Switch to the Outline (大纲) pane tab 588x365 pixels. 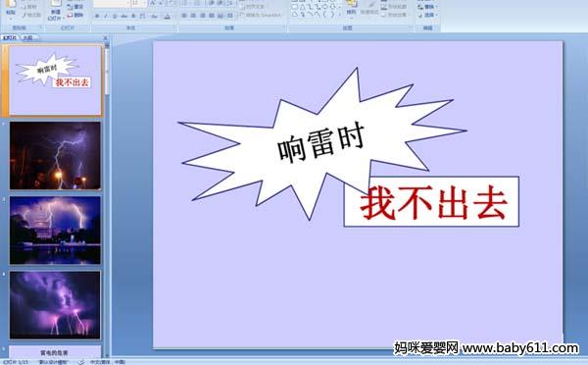point(27,37)
